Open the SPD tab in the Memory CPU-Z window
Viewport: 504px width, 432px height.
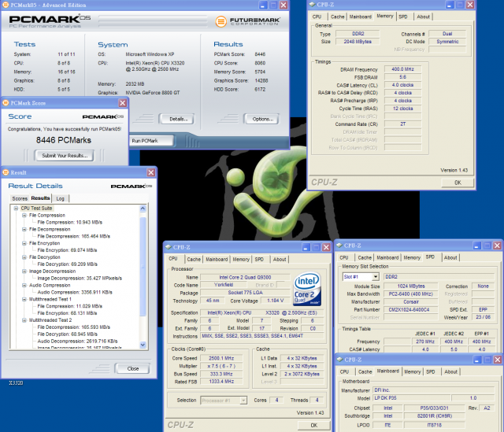pyautogui.click(x=403, y=17)
